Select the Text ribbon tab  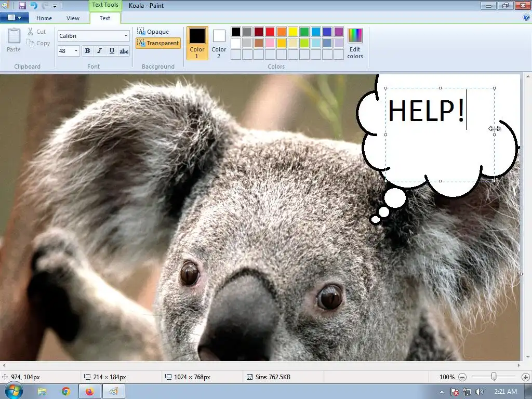tap(104, 18)
